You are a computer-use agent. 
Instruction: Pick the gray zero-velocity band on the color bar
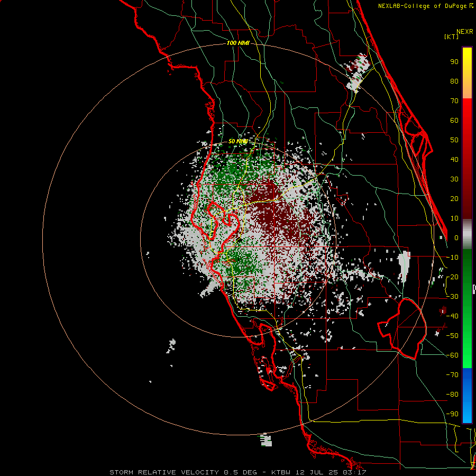(x=467, y=234)
